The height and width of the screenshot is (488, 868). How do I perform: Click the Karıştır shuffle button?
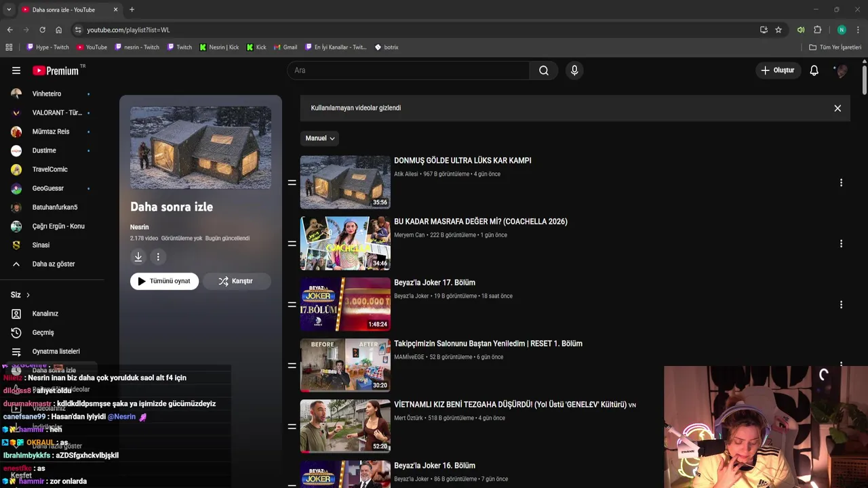[236, 281]
